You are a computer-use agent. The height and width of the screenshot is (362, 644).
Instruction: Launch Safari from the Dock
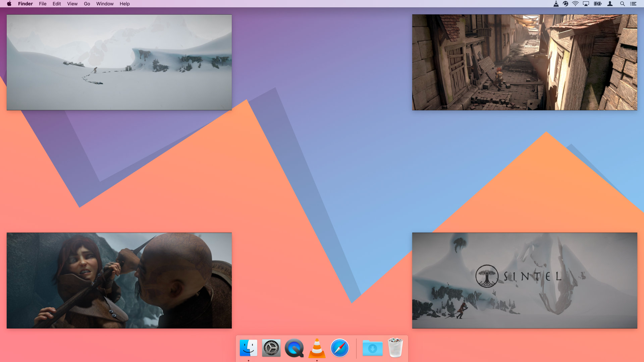(x=340, y=348)
